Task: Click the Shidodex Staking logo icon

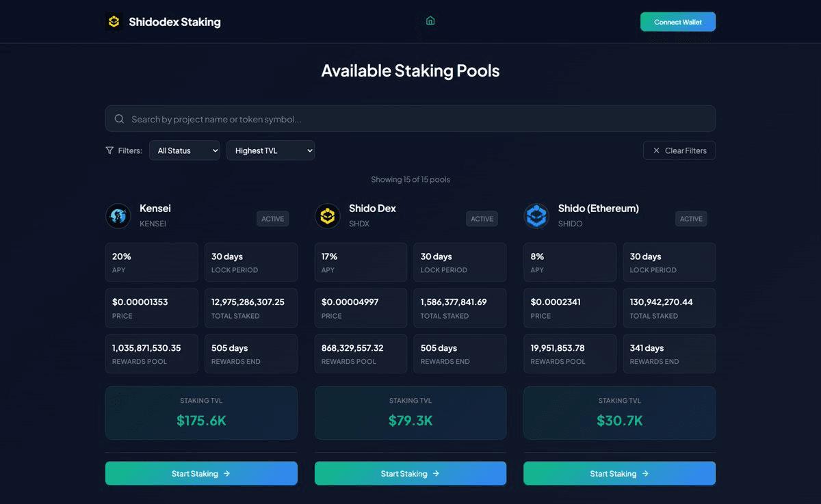Action: [114, 22]
